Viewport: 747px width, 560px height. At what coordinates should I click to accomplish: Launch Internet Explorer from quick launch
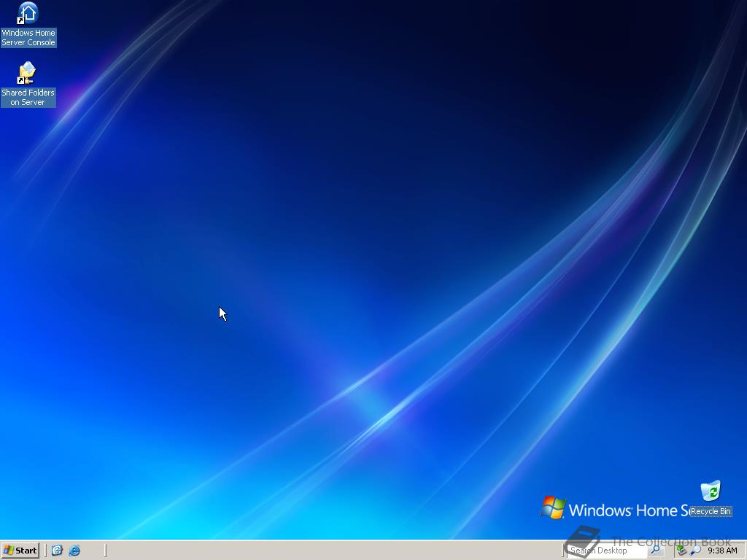(x=74, y=551)
